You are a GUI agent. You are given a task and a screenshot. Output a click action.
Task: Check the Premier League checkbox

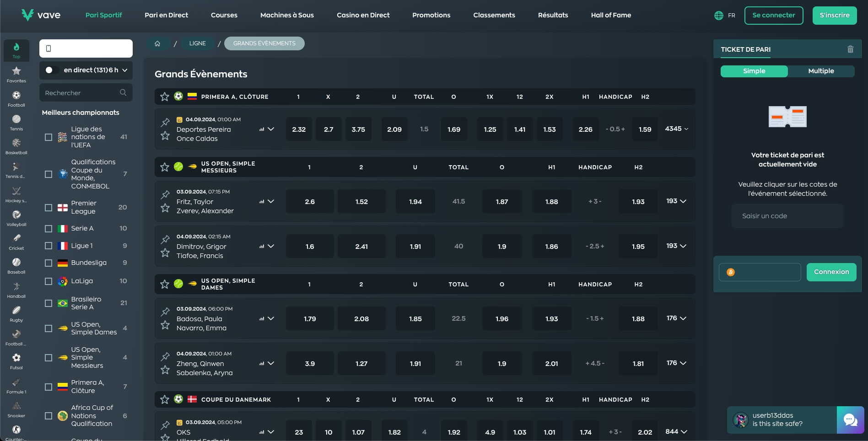click(49, 208)
